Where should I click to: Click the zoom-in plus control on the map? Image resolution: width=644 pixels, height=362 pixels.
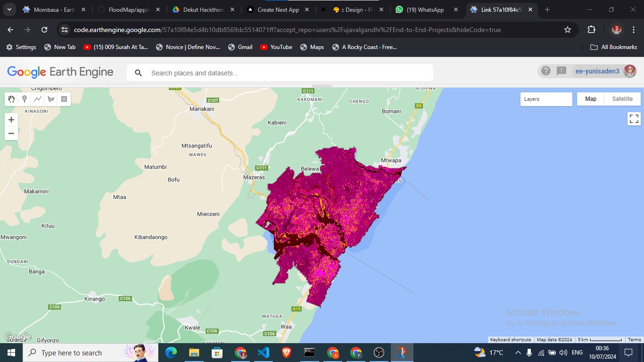11,119
